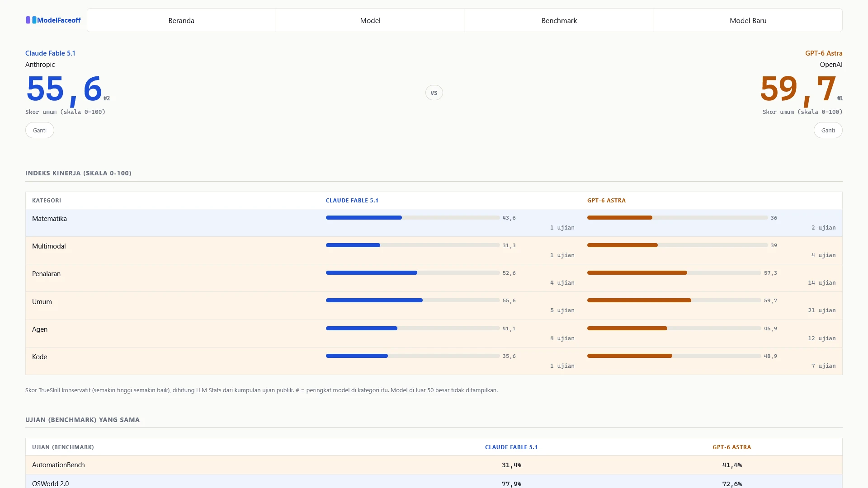Click the 72,6% OSWorld result
The height and width of the screenshot is (488, 868).
(732, 484)
